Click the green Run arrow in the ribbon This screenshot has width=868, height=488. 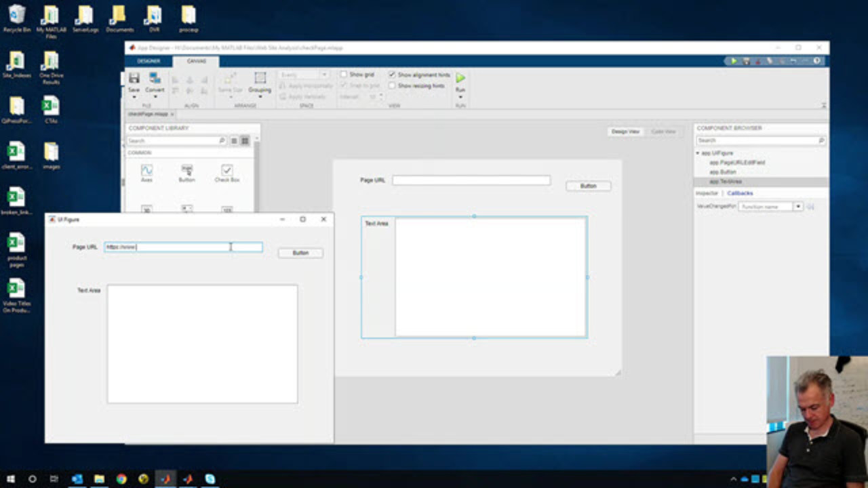coord(460,78)
